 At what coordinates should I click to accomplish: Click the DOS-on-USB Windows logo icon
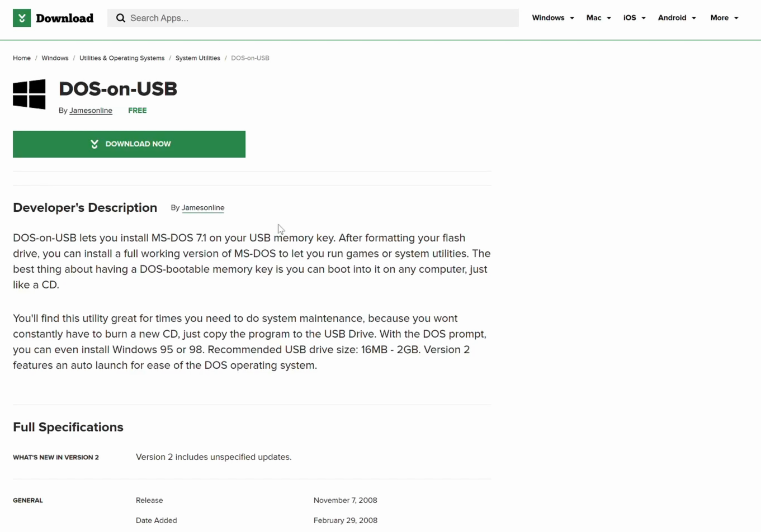tap(29, 94)
